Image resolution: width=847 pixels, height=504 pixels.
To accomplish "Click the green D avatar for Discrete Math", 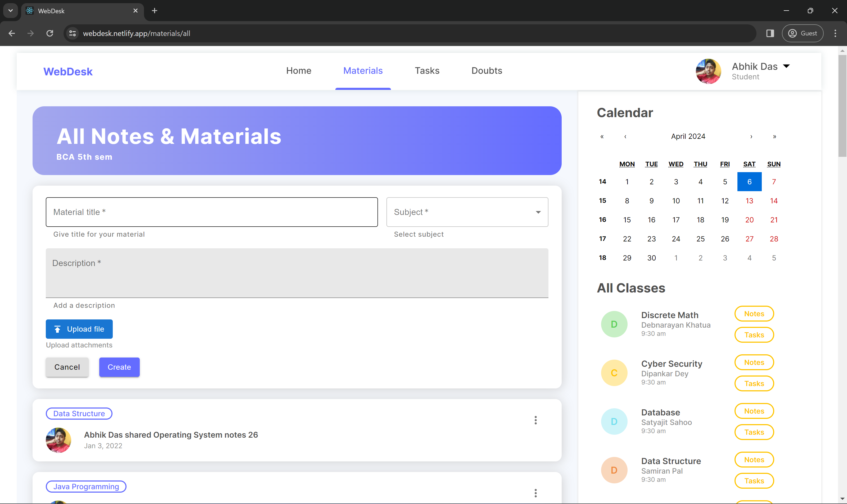I will click(x=614, y=324).
